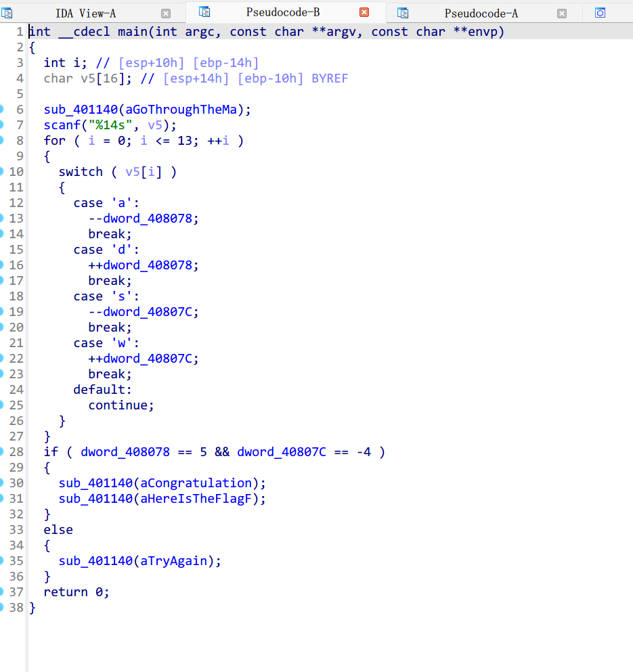The width and height of the screenshot is (633, 672).
Task: Toggle the breakpoint dot on line 7
Action: coord(1,125)
